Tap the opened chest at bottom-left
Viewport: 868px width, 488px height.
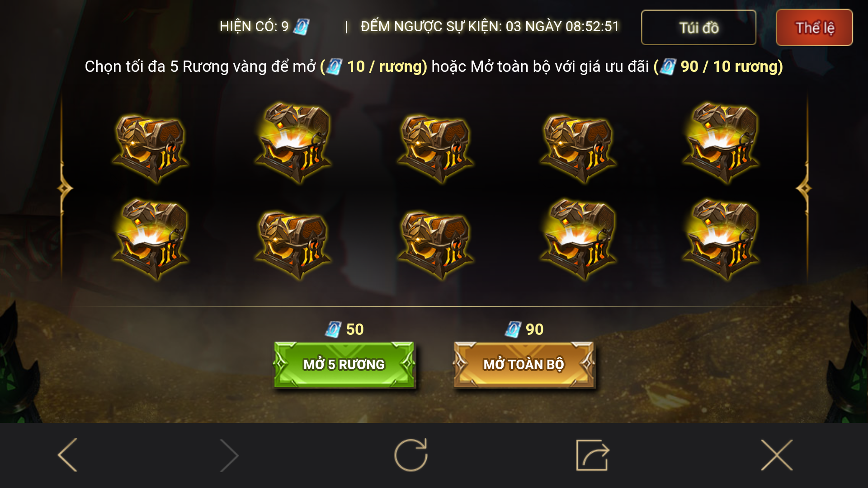click(x=151, y=239)
